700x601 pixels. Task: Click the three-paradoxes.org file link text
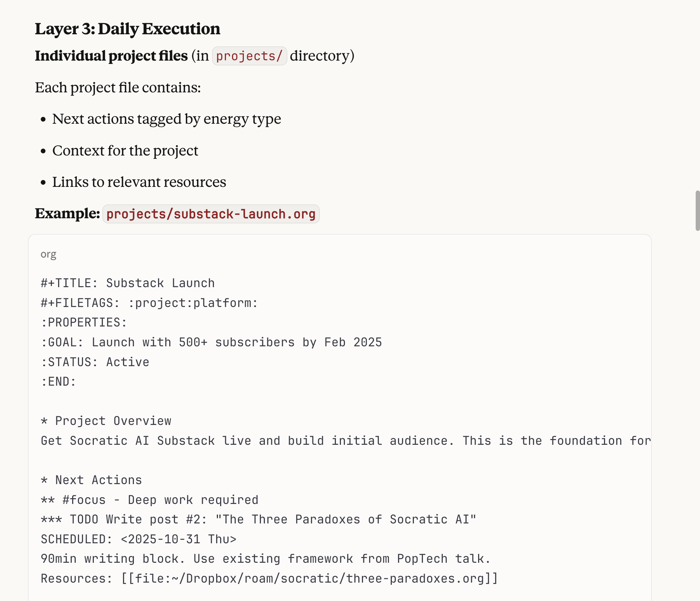(x=309, y=579)
